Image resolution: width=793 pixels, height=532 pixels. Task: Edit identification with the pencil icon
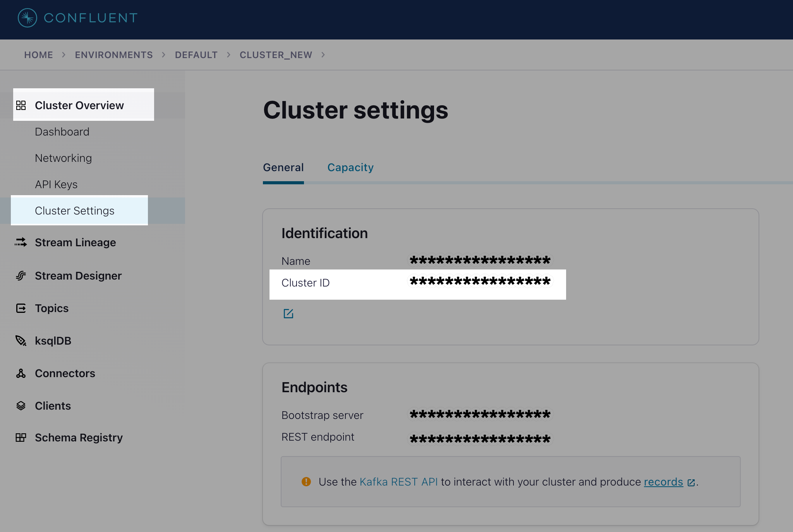[x=288, y=313]
